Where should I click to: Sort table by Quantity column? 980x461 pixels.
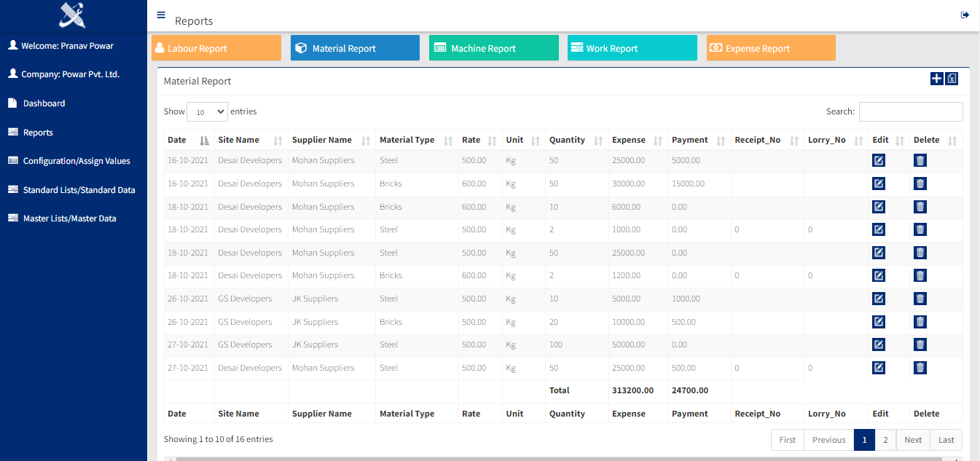pos(577,140)
